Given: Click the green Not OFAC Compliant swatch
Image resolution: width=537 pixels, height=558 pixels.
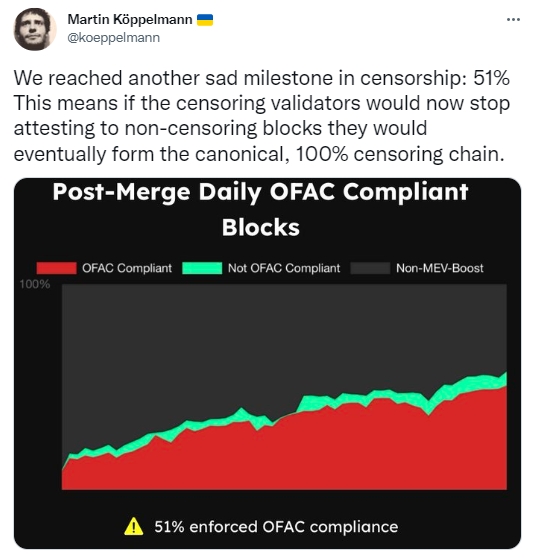Looking at the screenshot, I should point(202,268).
